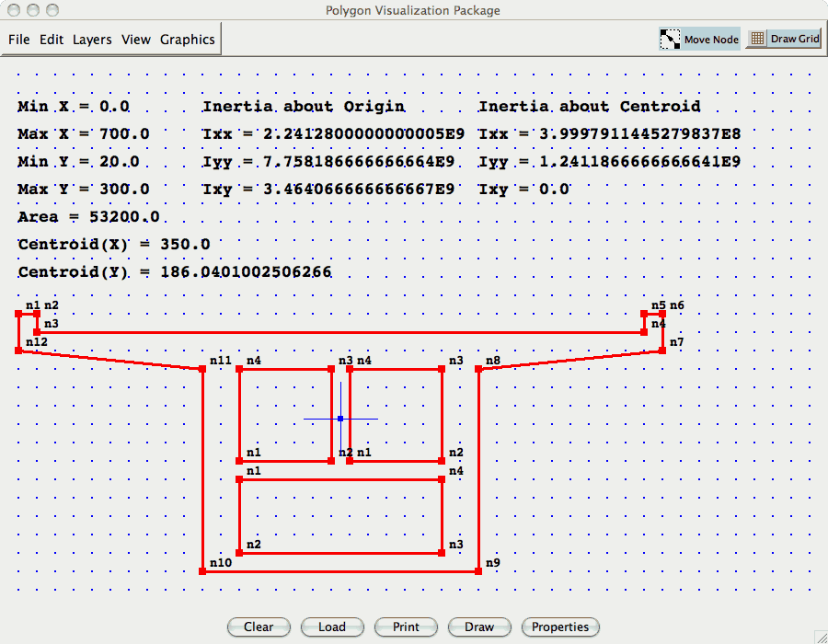Click the Load button

point(332,627)
